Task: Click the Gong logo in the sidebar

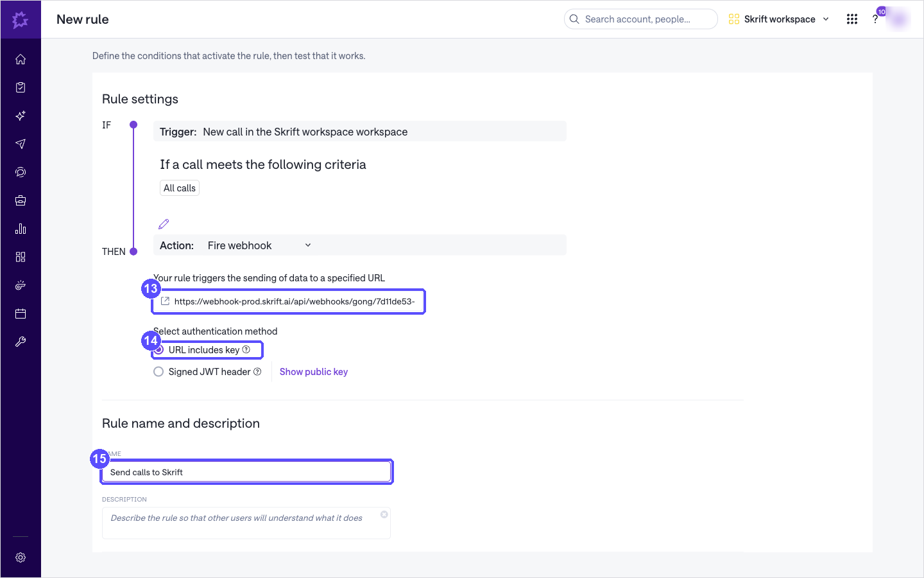Action: (21, 19)
